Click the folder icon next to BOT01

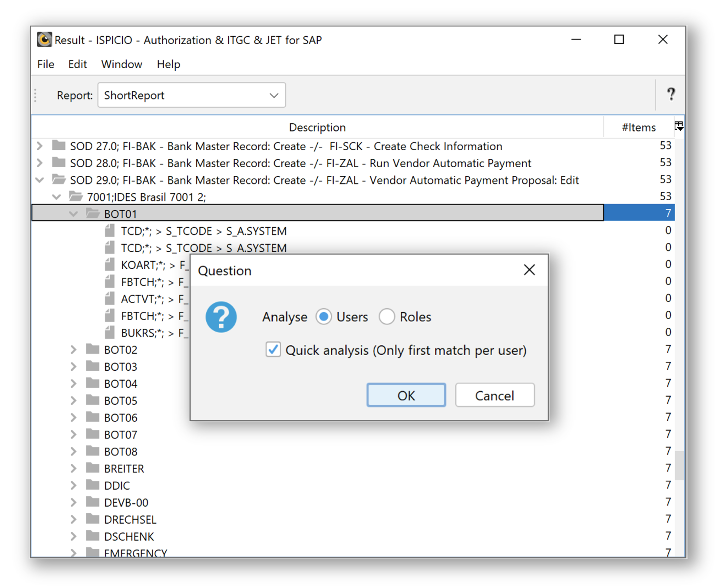[x=92, y=213]
